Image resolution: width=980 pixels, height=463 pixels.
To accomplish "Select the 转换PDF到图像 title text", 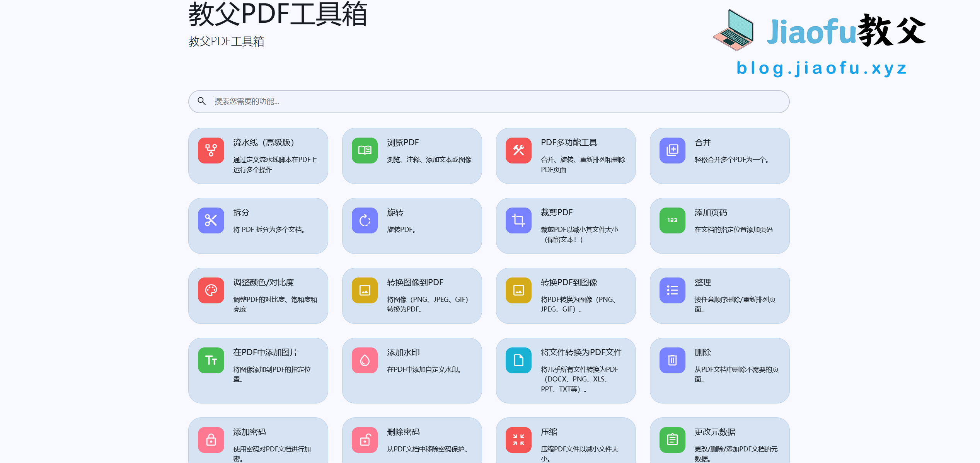I will coord(569,283).
